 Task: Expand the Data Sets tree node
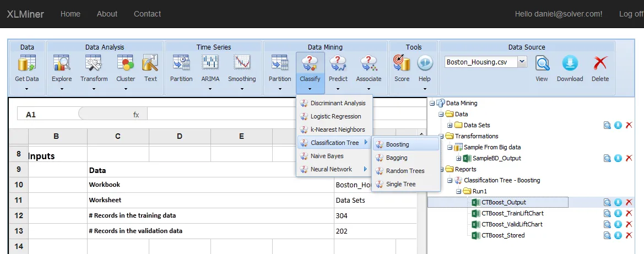[450, 126]
